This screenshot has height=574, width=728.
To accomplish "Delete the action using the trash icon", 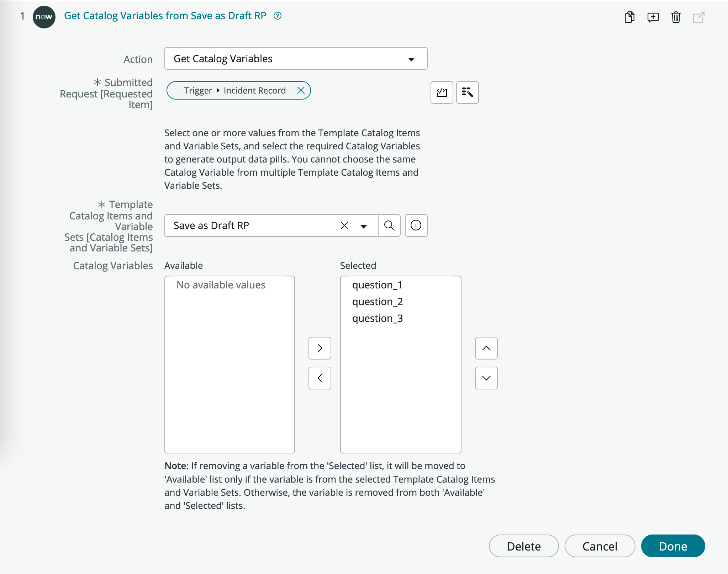I will point(676,17).
